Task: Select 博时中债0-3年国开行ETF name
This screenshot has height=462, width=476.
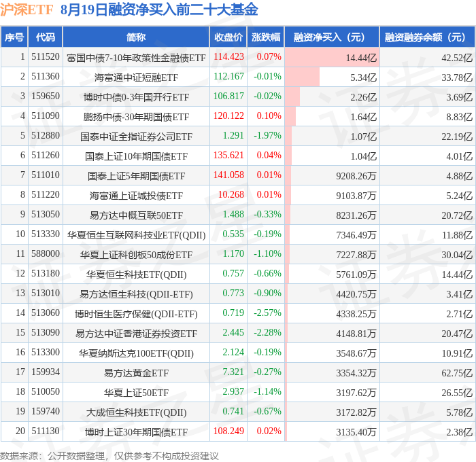Action: tap(136, 97)
